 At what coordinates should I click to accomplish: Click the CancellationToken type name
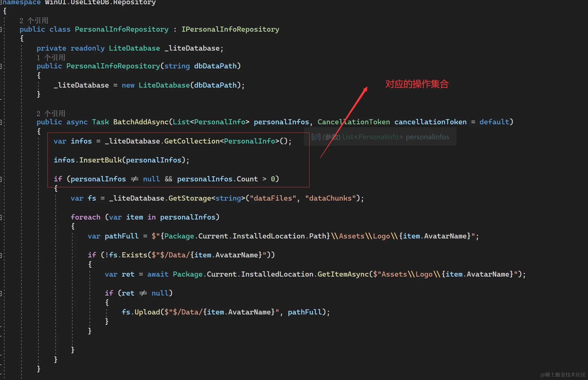pos(353,122)
